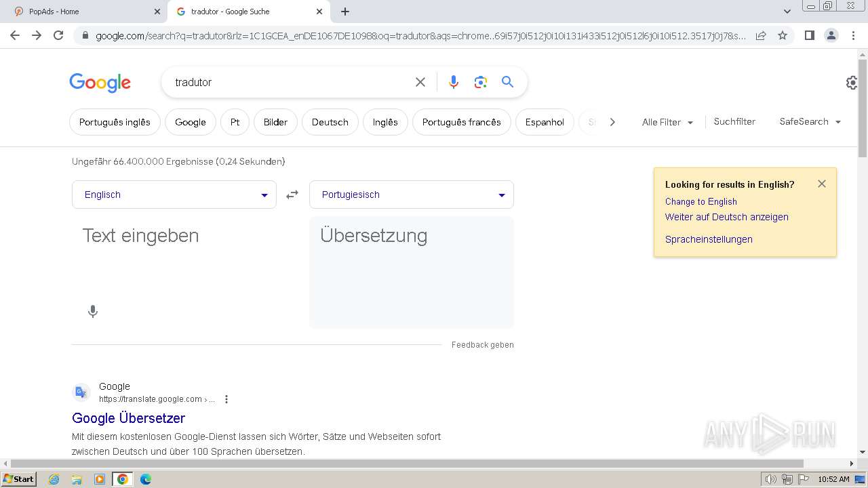
Task: Select the Google filter chip
Action: (190, 122)
